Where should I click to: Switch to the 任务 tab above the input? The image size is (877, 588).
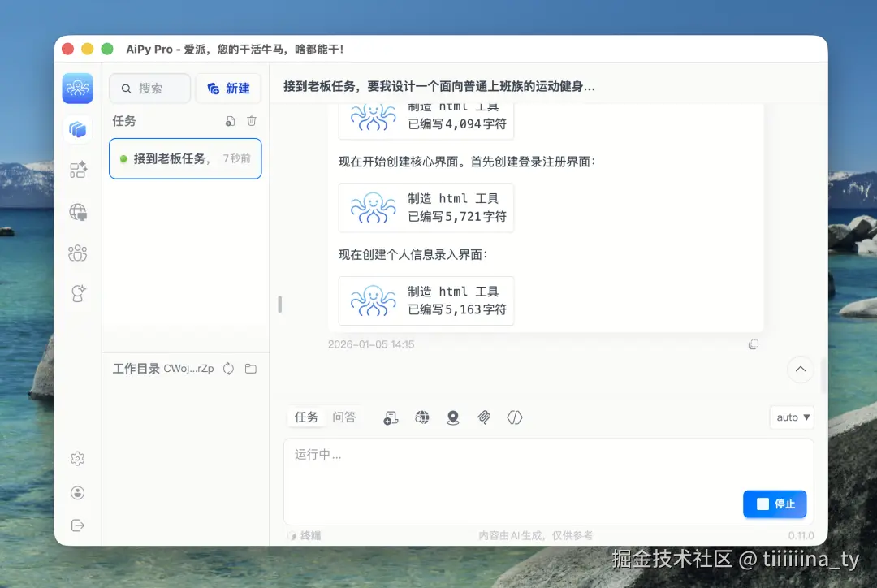pyautogui.click(x=306, y=417)
